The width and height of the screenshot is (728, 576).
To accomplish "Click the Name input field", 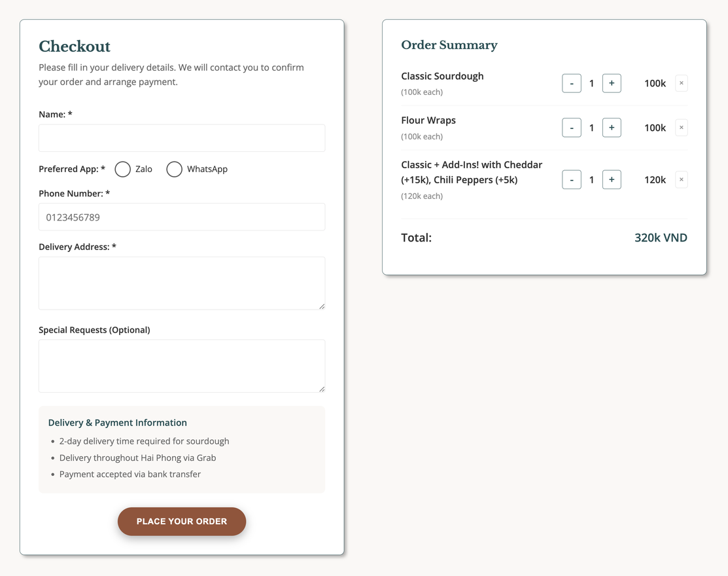I will 182,138.
